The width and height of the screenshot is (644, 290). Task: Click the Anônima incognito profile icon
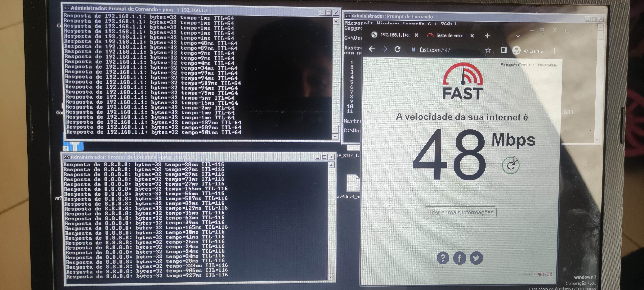tap(516, 50)
